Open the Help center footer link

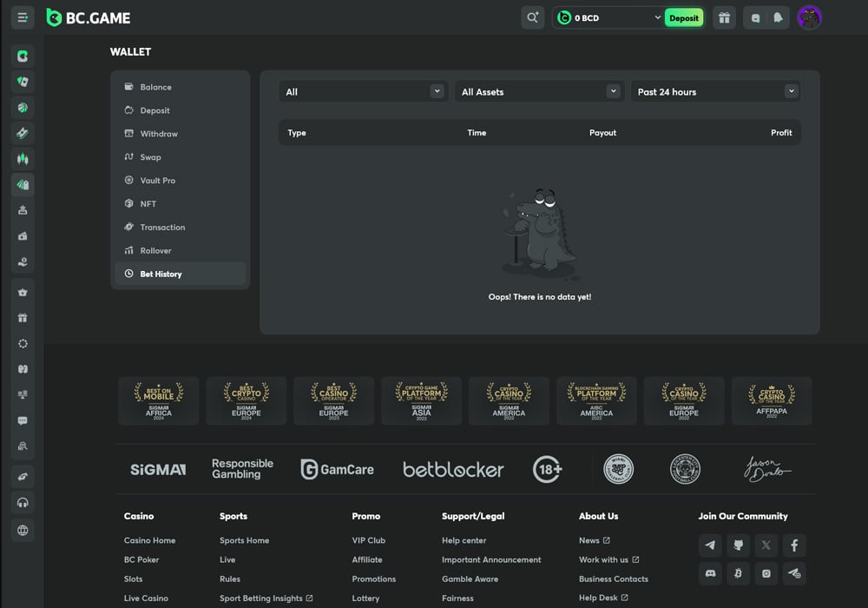(464, 540)
